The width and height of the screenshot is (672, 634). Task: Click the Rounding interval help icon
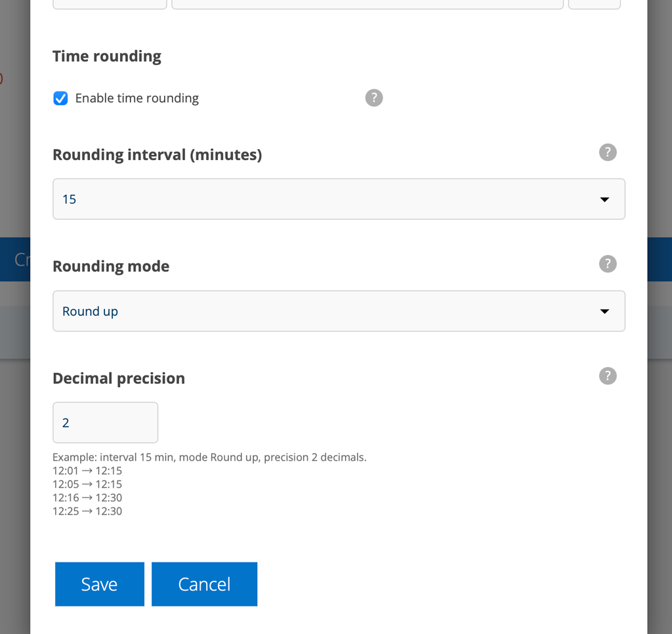[608, 152]
